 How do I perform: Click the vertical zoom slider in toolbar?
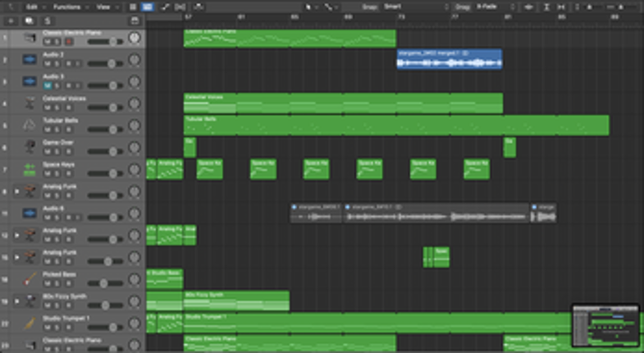pos(589,7)
